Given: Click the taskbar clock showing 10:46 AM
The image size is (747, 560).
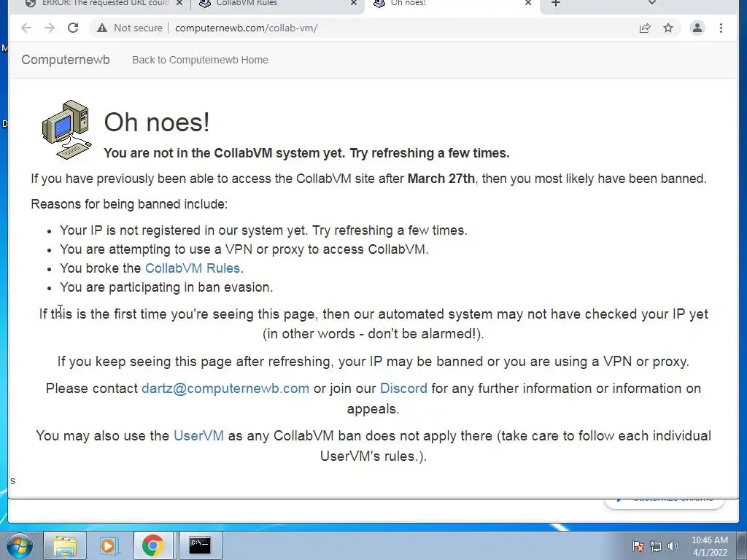Looking at the screenshot, I should [x=710, y=546].
